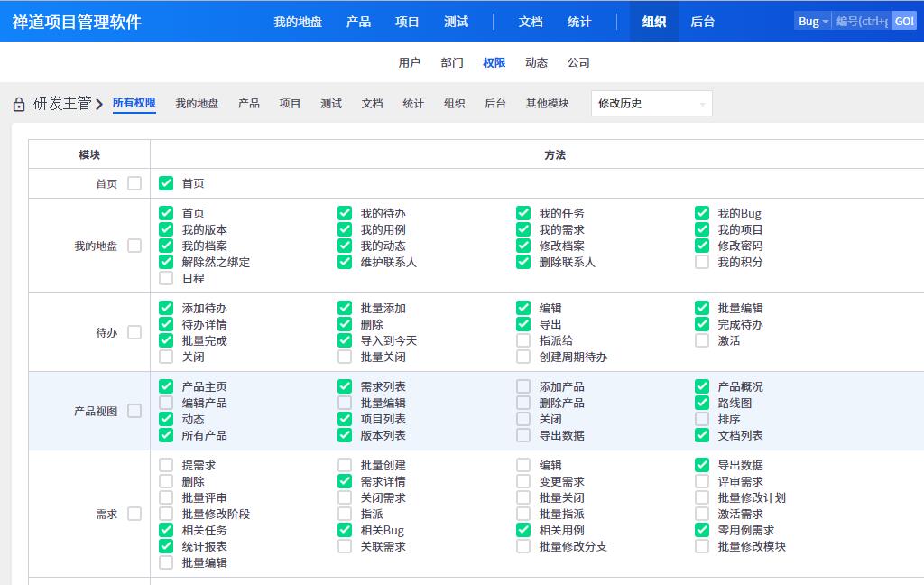Toggle the 产品视图 module checkbox
Viewport: 924px width, 585px height.
[134, 411]
